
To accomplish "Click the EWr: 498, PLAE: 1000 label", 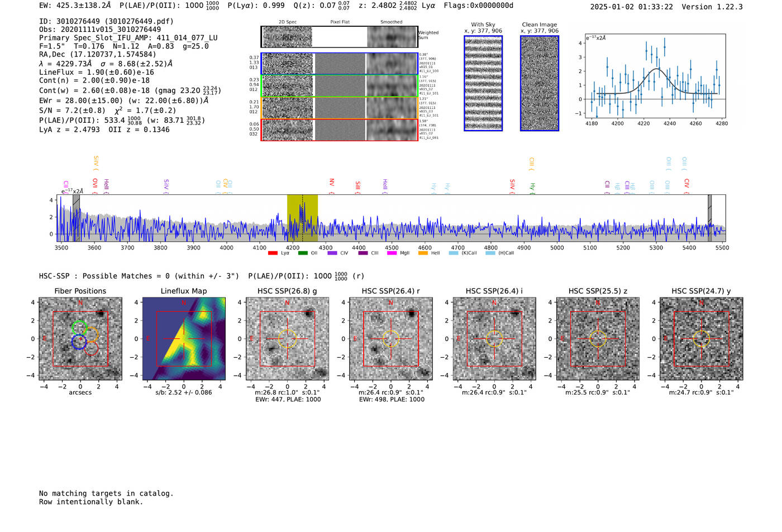I will click(x=392, y=400).
